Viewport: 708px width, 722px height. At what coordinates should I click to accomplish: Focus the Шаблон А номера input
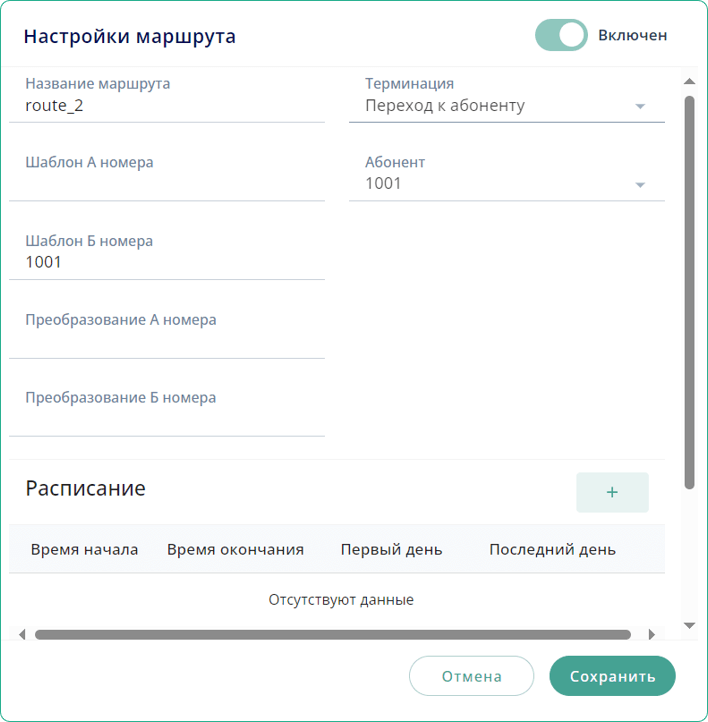tap(167, 184)
